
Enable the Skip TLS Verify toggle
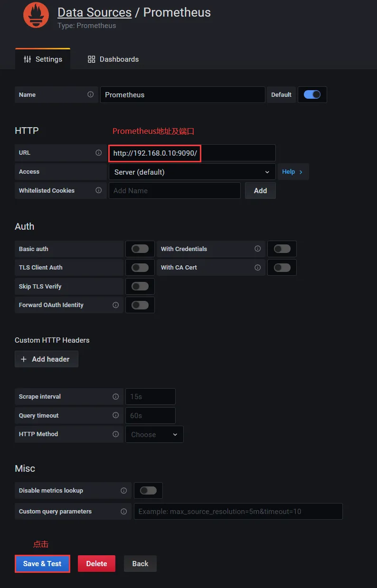point(140,286)
